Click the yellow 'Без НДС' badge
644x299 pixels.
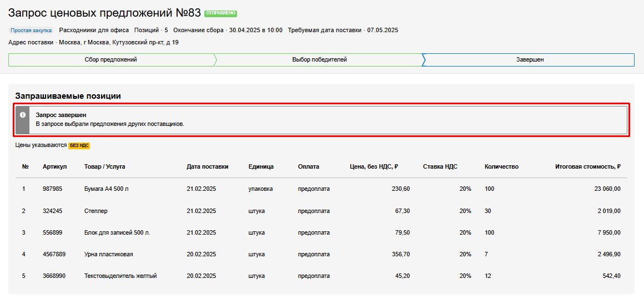click(x=79, y=146)
